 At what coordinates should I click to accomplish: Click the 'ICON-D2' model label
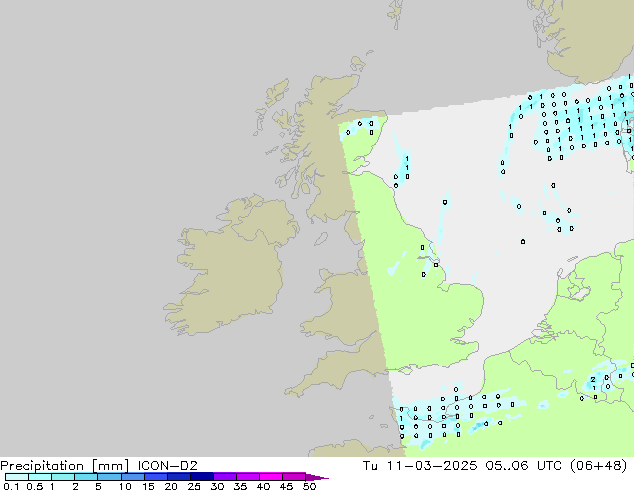tap(167, 466)
